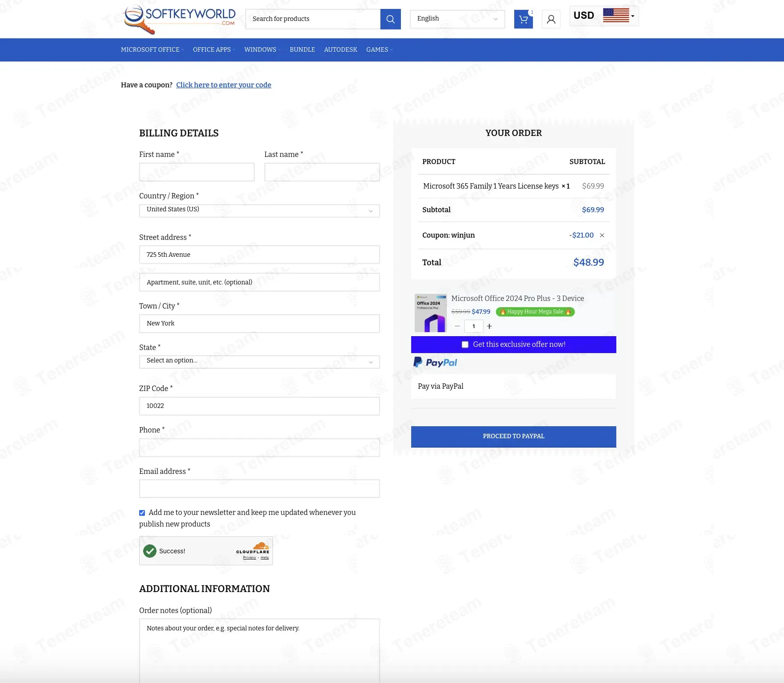The image size is (784, 683).
Task: Open the shopping cart icon
Action: [x=523, y=19]
